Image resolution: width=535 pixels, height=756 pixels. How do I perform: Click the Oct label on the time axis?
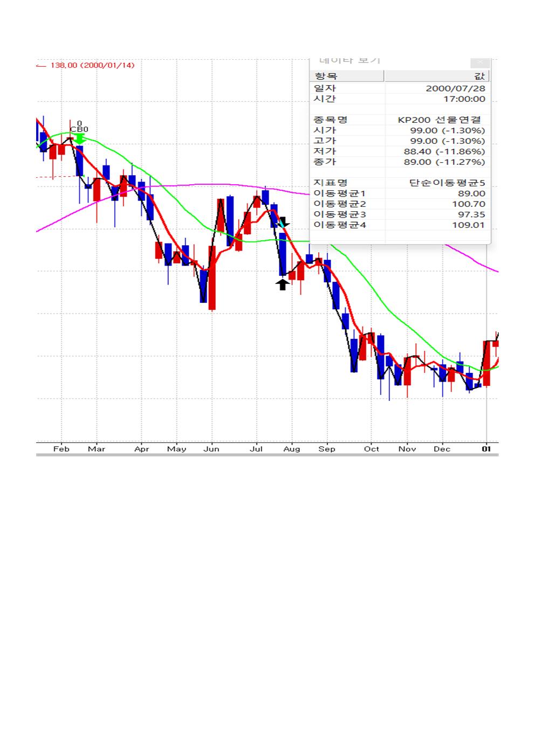click(371, 449)
